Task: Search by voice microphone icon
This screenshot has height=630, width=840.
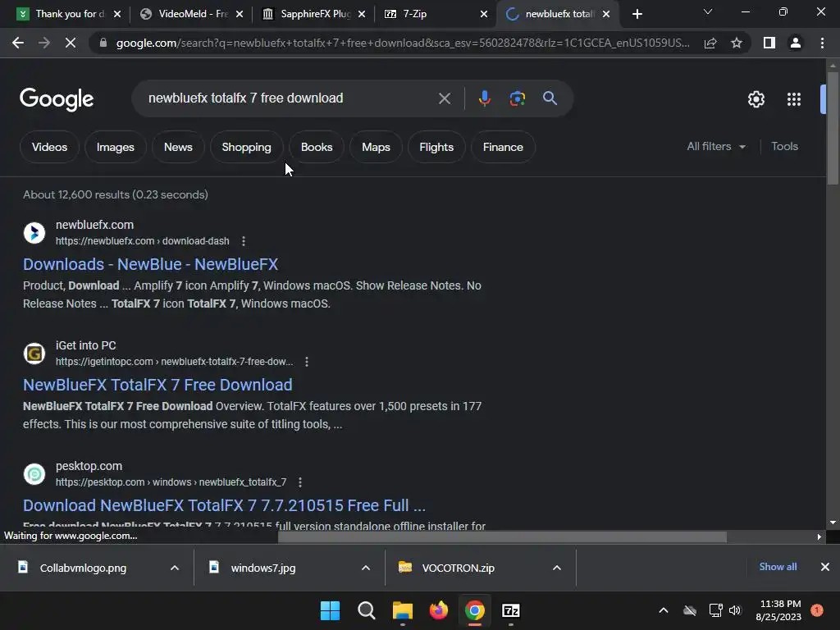Action: click(x=484, y=98)
